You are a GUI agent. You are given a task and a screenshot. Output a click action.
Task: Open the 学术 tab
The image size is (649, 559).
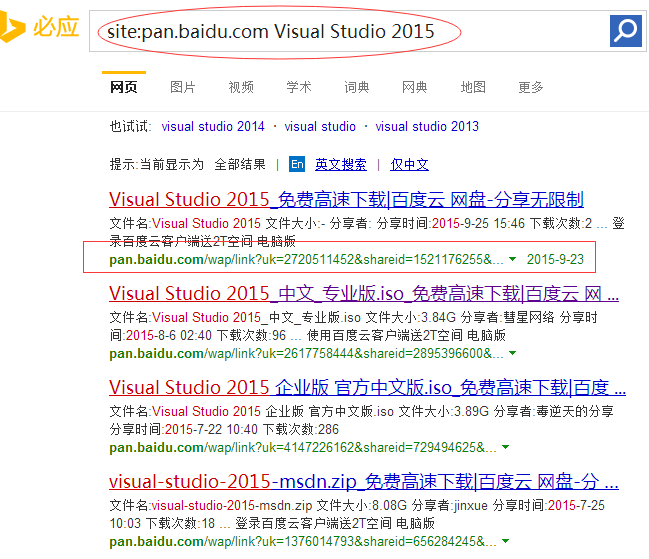pyautogui.click(x=299, y=87)
